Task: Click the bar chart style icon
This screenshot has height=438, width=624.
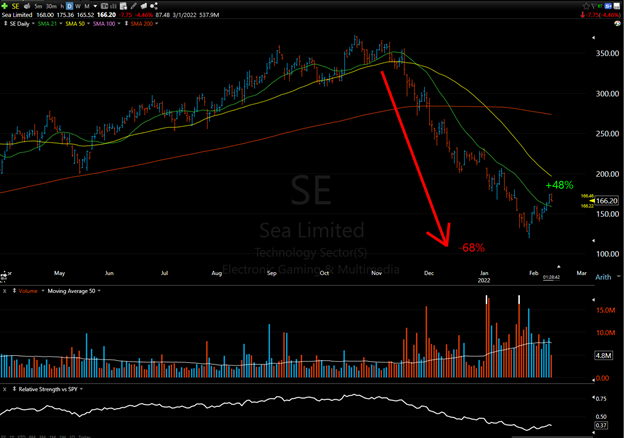Action: pos(113,6)
